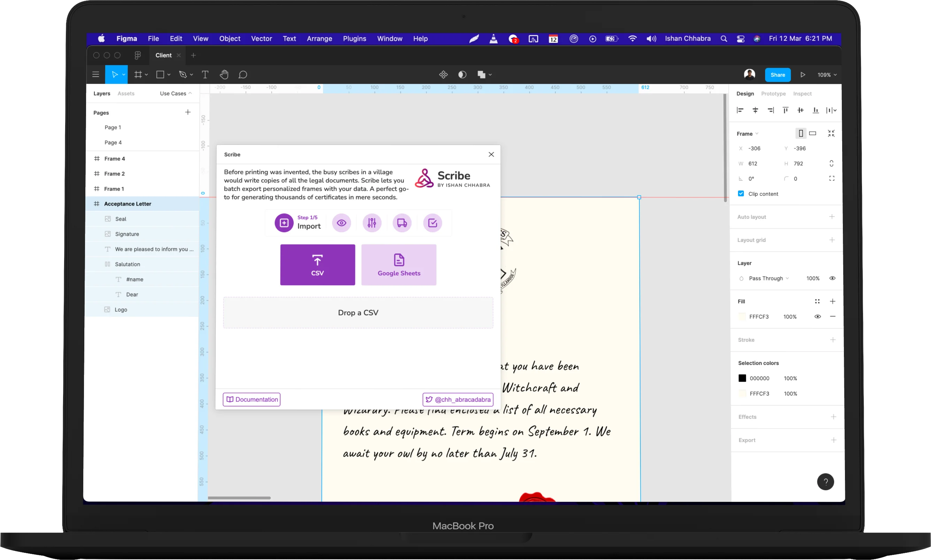Click the 000000 selection color swatch

pyautogui.click(x=742, y=378)
